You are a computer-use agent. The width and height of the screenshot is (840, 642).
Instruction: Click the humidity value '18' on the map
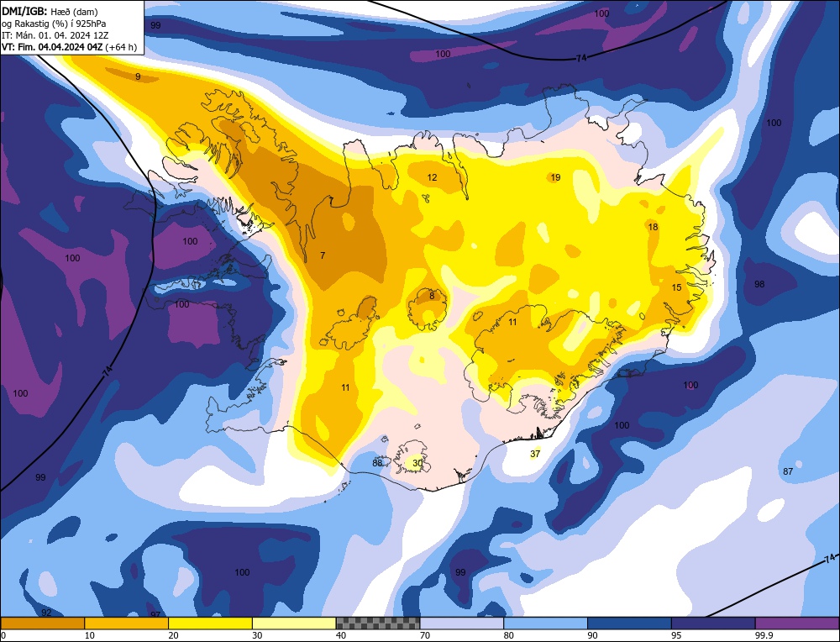point(653,227)
